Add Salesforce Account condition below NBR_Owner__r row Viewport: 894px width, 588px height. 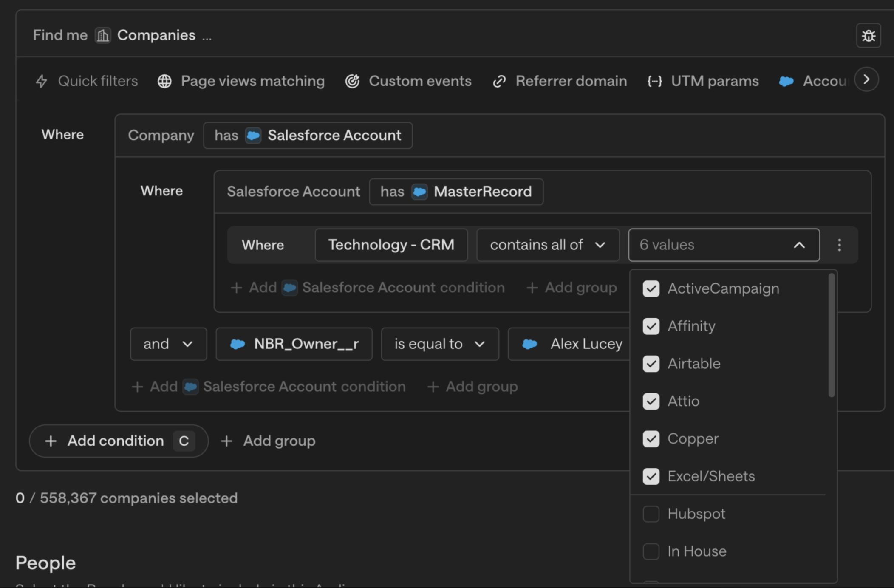pos(269,387)
